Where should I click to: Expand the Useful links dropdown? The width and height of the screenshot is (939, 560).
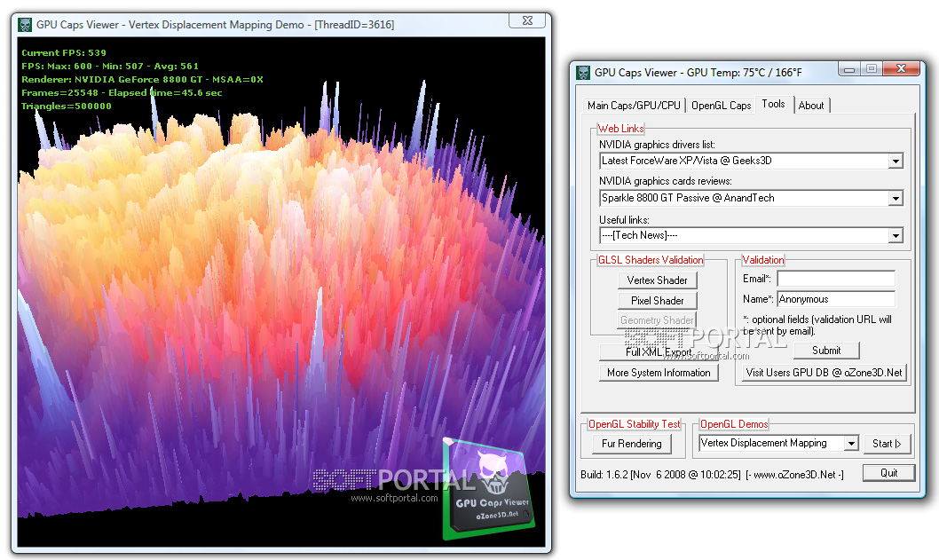pyautogui.click(x=896, y=236)
